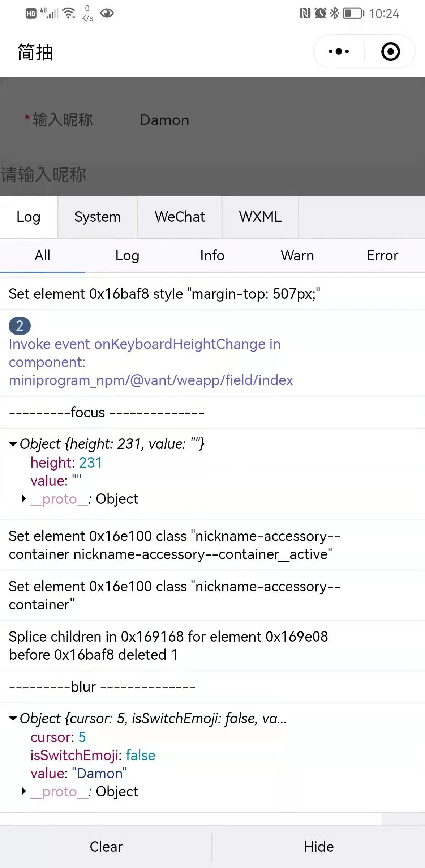The height and width of the screenshot is (868, 425).
Task: Filter logs by Error level
Action: coord(382,255)
